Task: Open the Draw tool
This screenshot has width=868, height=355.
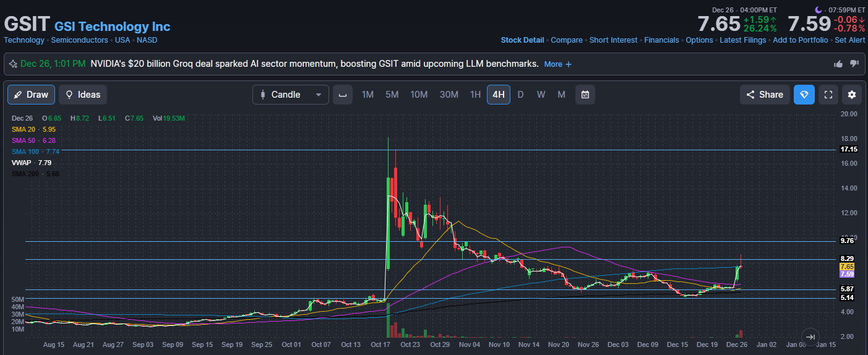Action: [x=32, y=95]
